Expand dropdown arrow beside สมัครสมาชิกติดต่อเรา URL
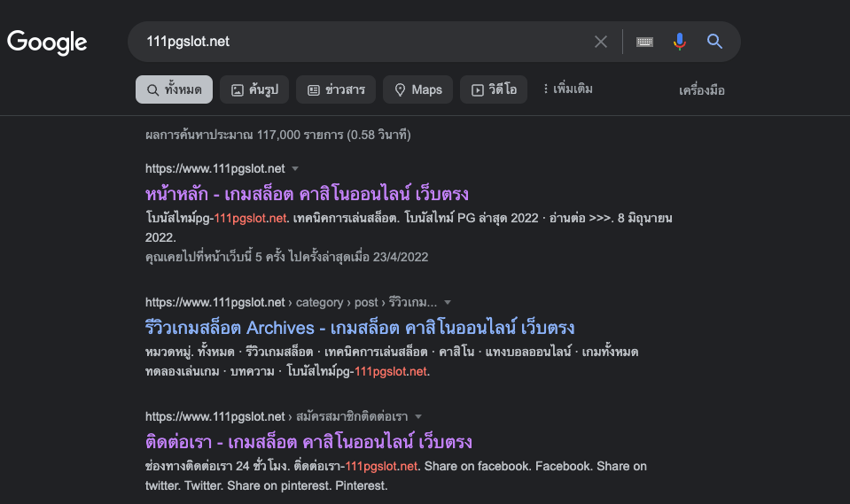 click(x=418, y=416)
